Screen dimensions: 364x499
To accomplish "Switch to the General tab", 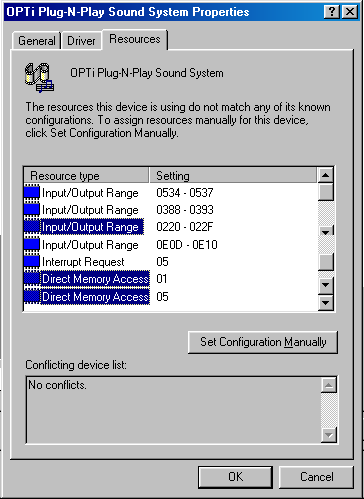I will click(36, 41).
